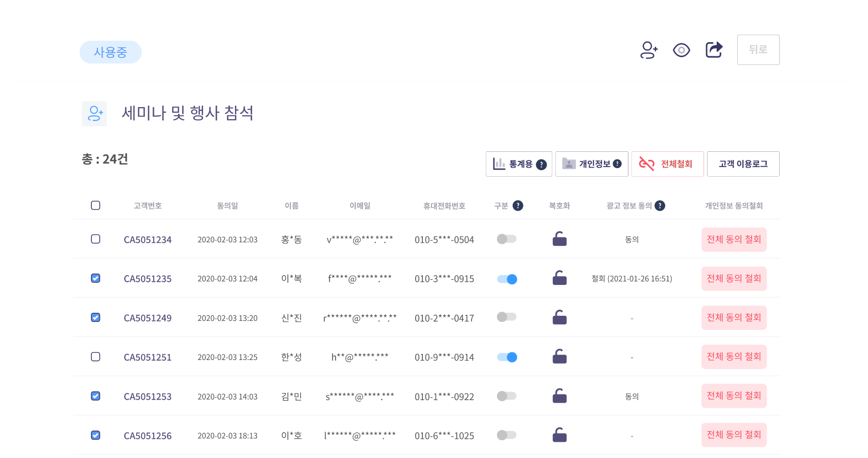Click the unlock icon in CA5051256 row
This screenshot has width=868, height=458.
pyautogui.click(x=559, y=435)
